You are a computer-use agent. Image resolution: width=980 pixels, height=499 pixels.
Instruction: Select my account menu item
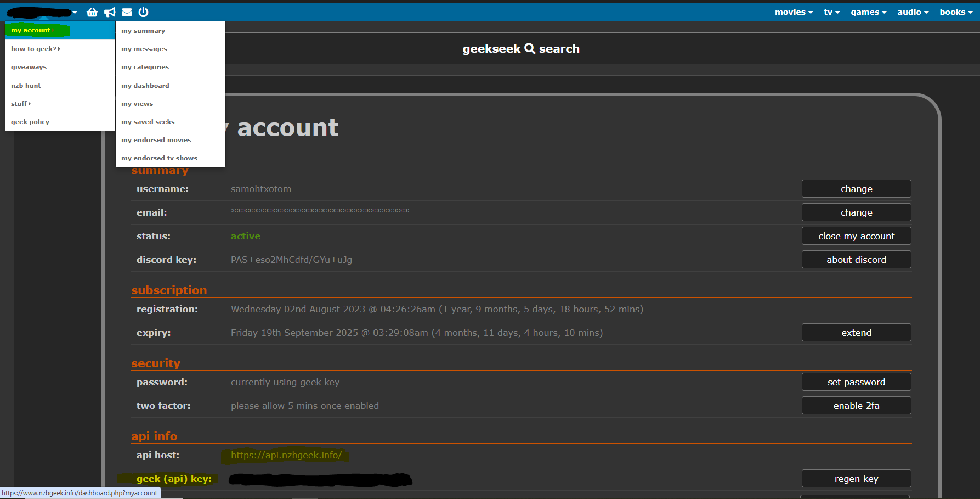[60, 30]
